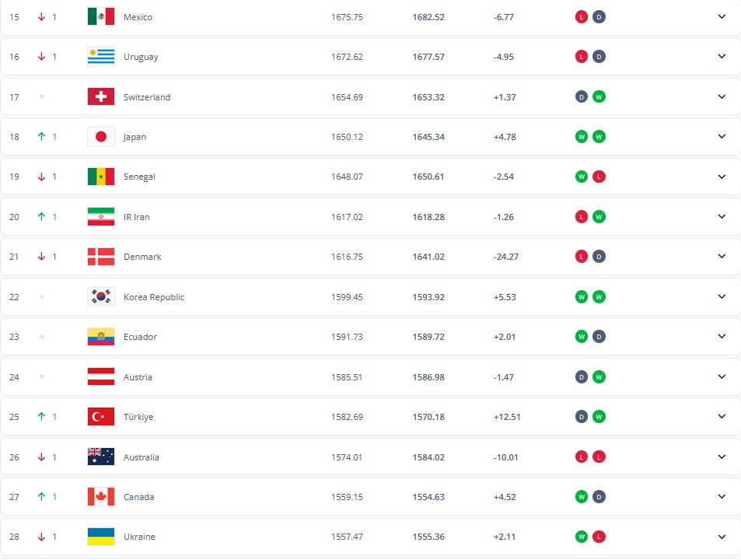Click Senegal's red L match badge
Viewport: 741px width, 560px height.
(x=599, y=177)
